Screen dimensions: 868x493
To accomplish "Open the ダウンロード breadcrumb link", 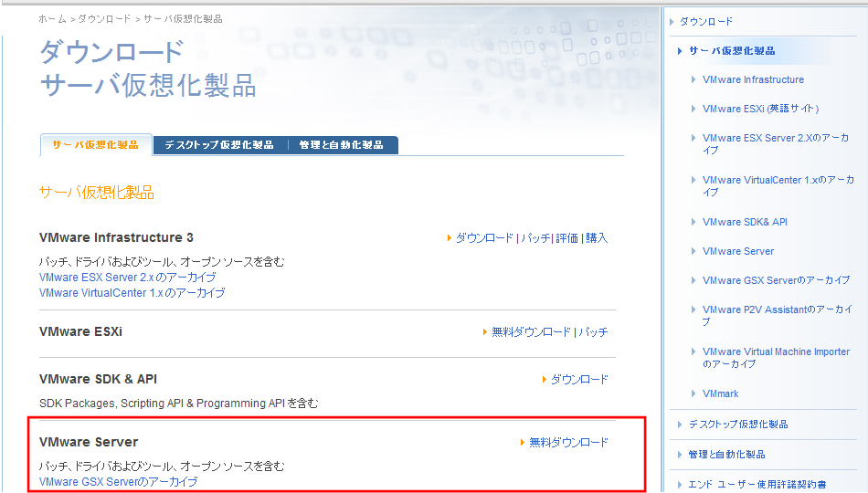I will (x=104, y=19).
